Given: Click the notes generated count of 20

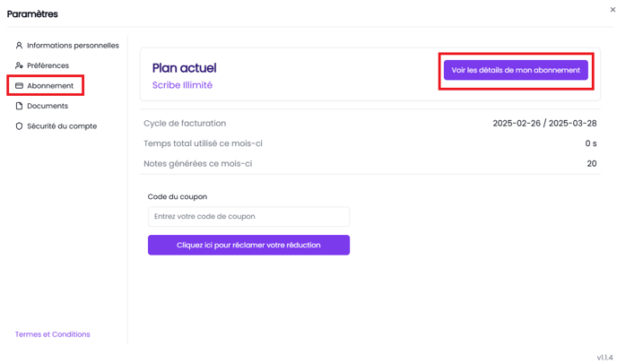Looking at the screenshot, I should click(x=591, y=164).
